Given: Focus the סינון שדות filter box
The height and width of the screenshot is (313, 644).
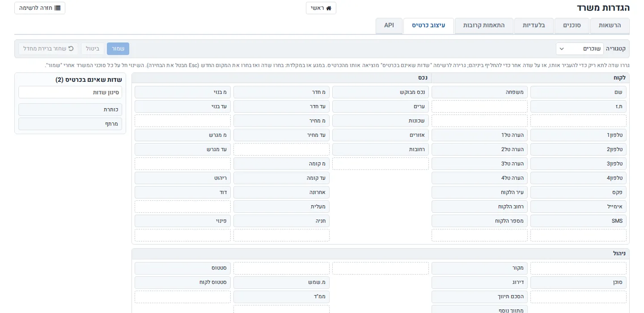Looking at the screenshot, I should pos(70,92).
